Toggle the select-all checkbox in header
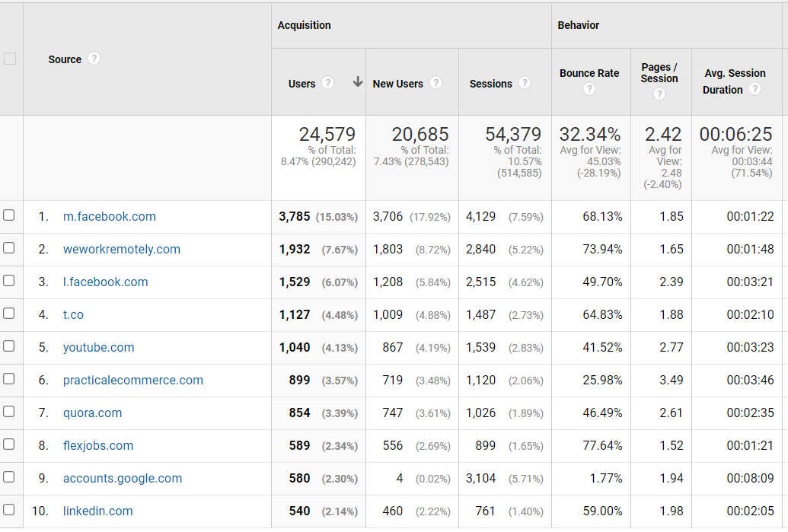Image resolution: width=788 pixels, height=532 pixels. point(10,59)
